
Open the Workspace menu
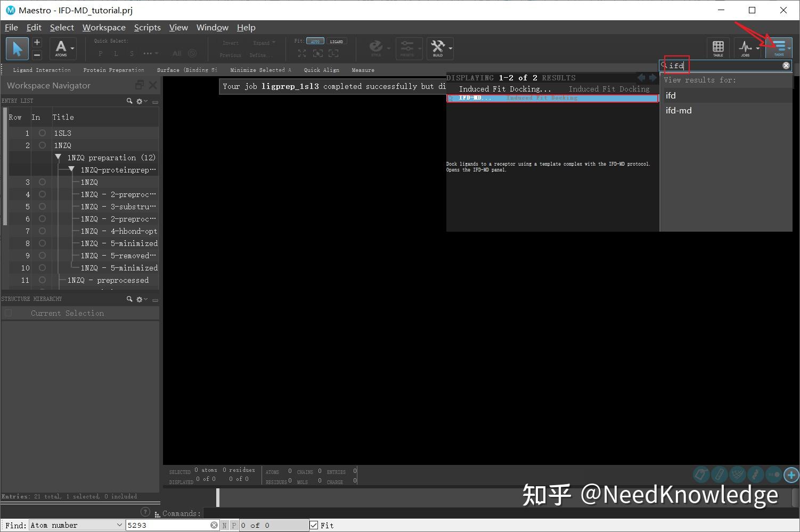(x=104, y=27)
